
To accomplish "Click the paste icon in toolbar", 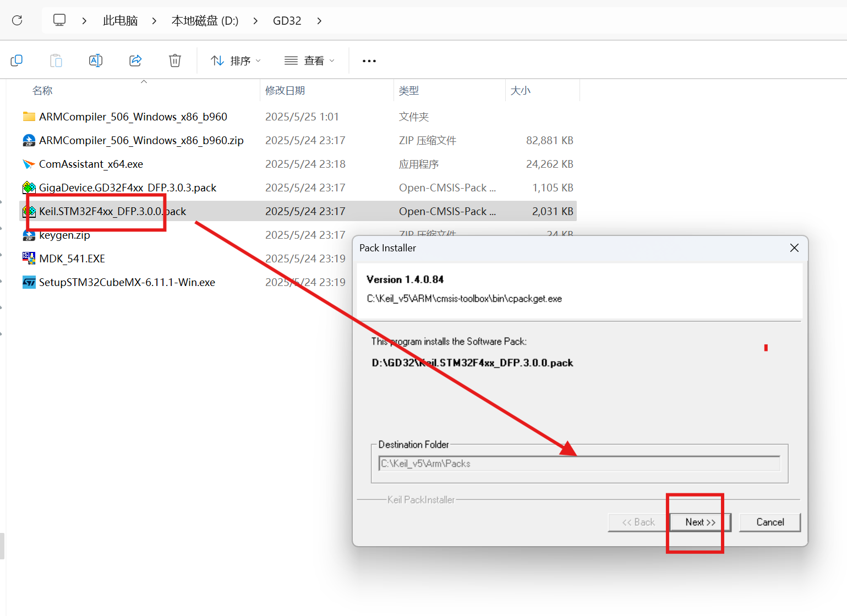I will coord(56,61).
